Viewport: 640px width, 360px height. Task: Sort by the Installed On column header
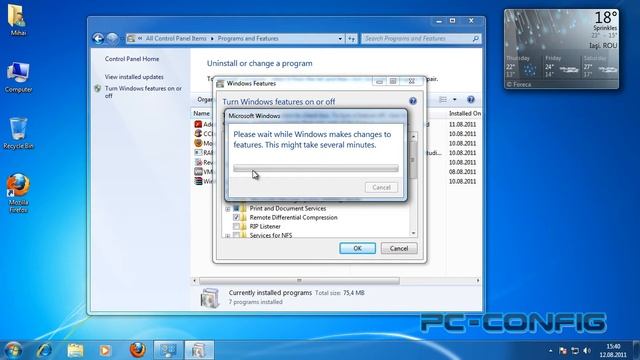click(464, 113)
